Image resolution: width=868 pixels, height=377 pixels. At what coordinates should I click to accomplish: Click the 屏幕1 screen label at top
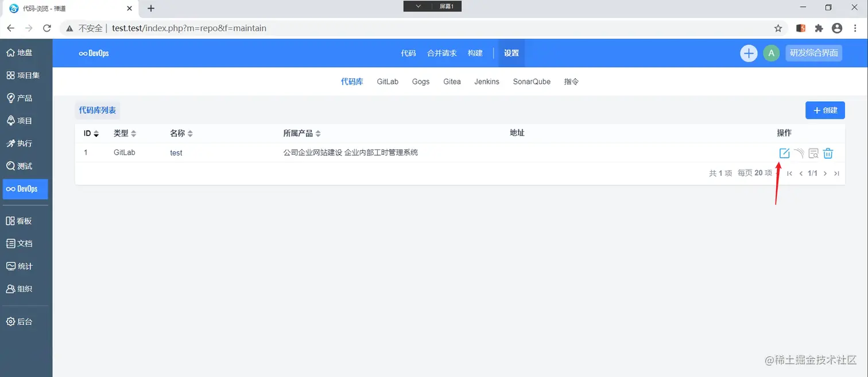coord(446,6)
